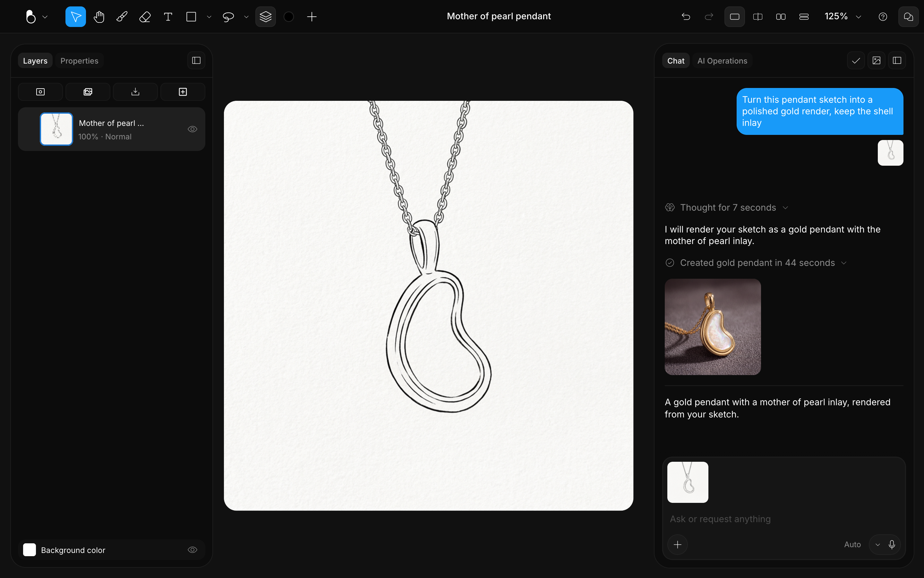Select the Eraser tool
924x578 pixels.
click(145, 16)
